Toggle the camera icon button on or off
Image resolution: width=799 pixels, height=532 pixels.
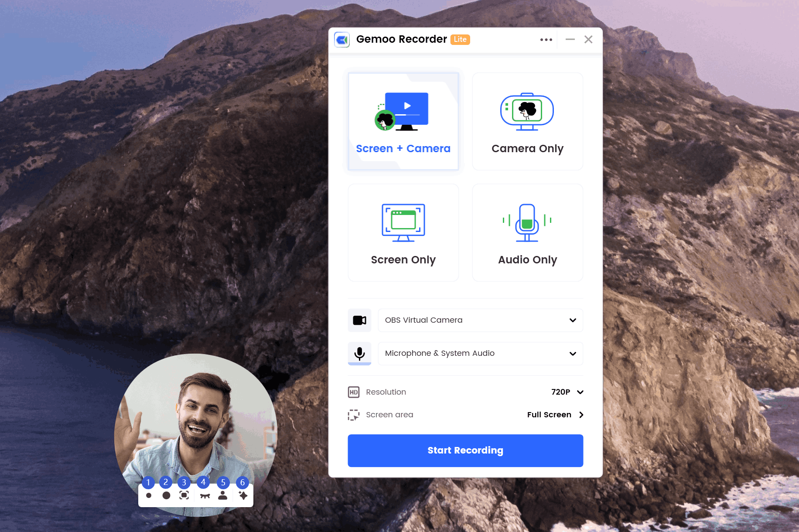coord(359,321)
